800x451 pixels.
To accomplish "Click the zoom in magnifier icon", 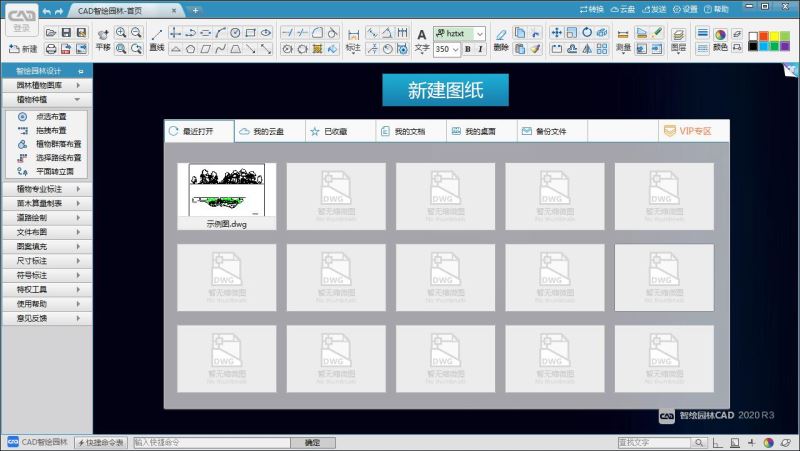I will click(121, 33).
